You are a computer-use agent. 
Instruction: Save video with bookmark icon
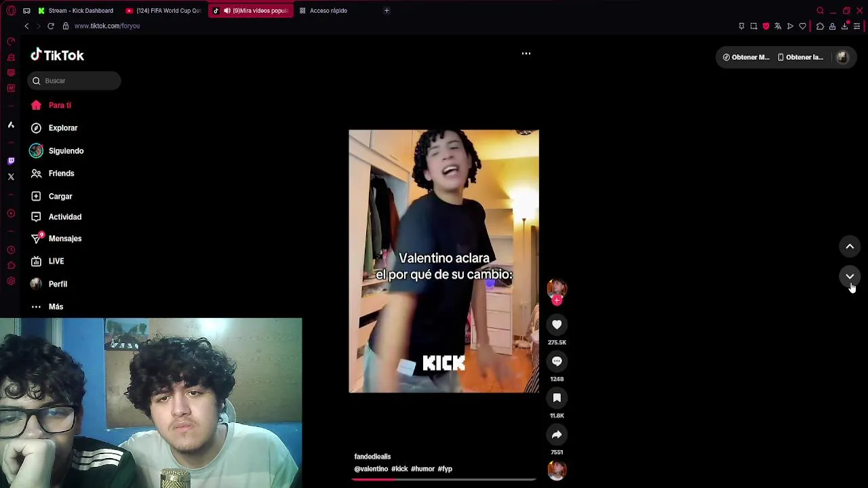pos(557,398)
